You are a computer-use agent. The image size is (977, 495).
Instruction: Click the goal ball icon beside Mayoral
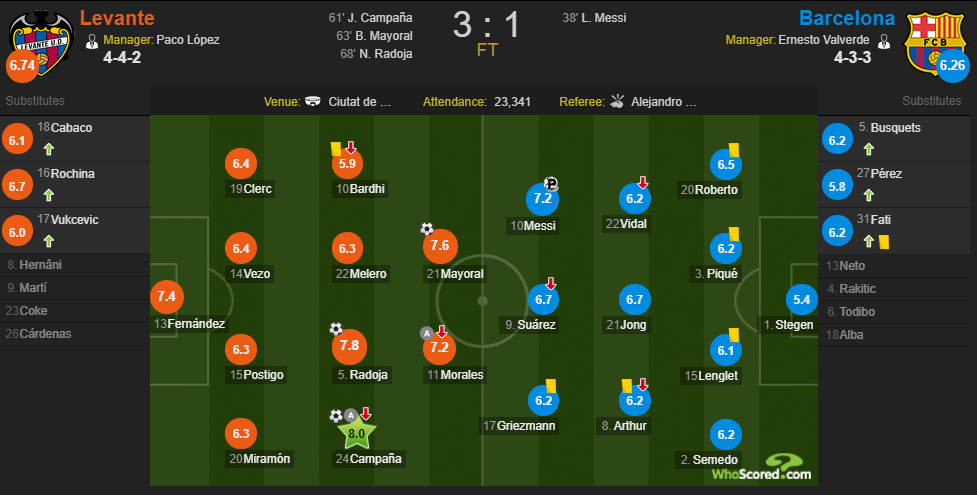coord(427,229)
